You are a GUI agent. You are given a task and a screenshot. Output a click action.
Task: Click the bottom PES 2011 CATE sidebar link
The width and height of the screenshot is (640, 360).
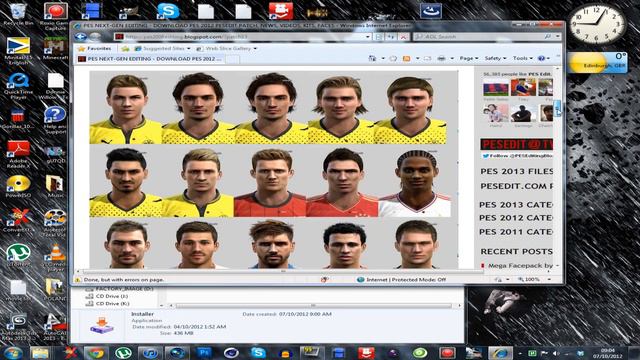(516, 232)
